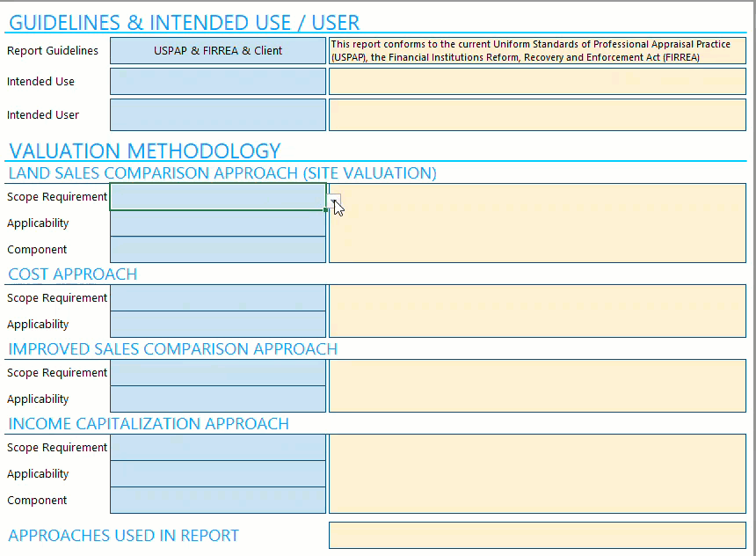This screenshot has height=556, width=756.
Task: Click the Cost Approach tan description box
Action: click(x=538, y=311)
